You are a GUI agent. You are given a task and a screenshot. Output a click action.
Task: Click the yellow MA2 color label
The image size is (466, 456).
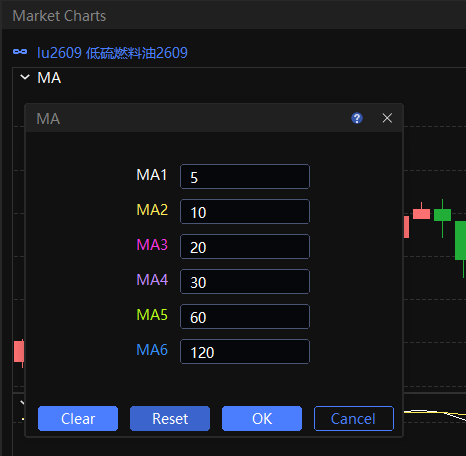tap(152, 210)
